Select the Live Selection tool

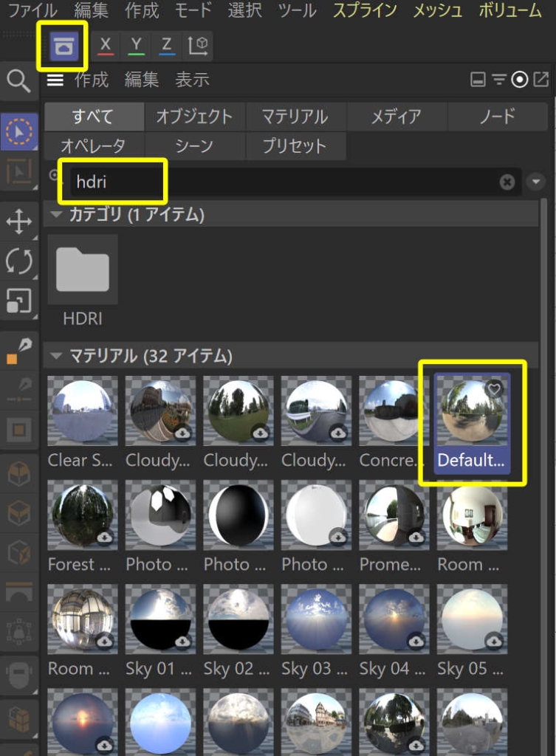19,131
